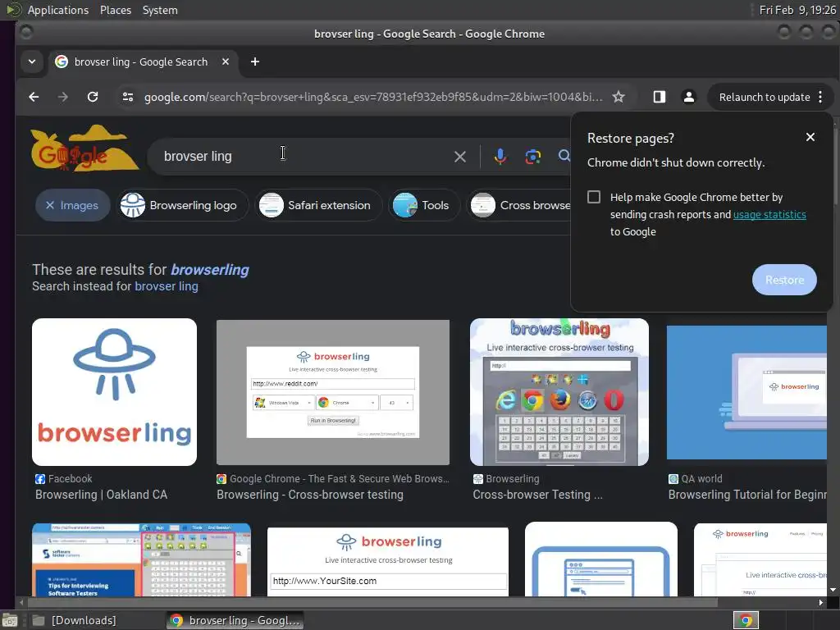Open Tips for Interviewing Software Testers thumbnail
The width and height of the screenshot is (840, 630).
tap(141, 559)
